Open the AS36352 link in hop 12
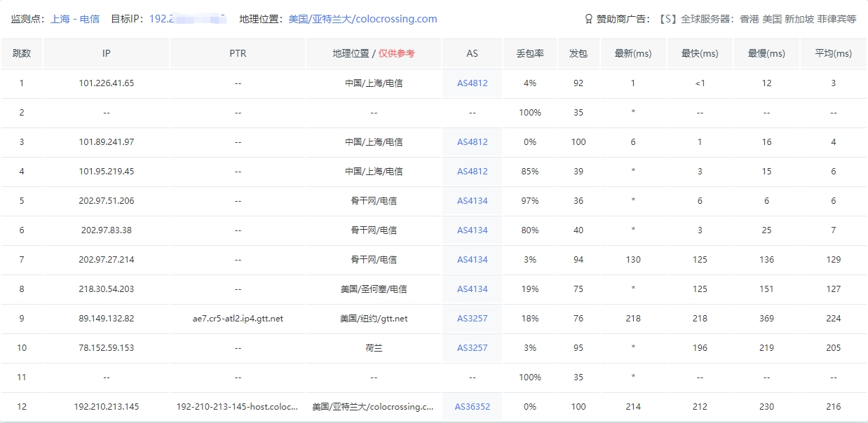This screenshot has width=868, height=423. (472, 406)
